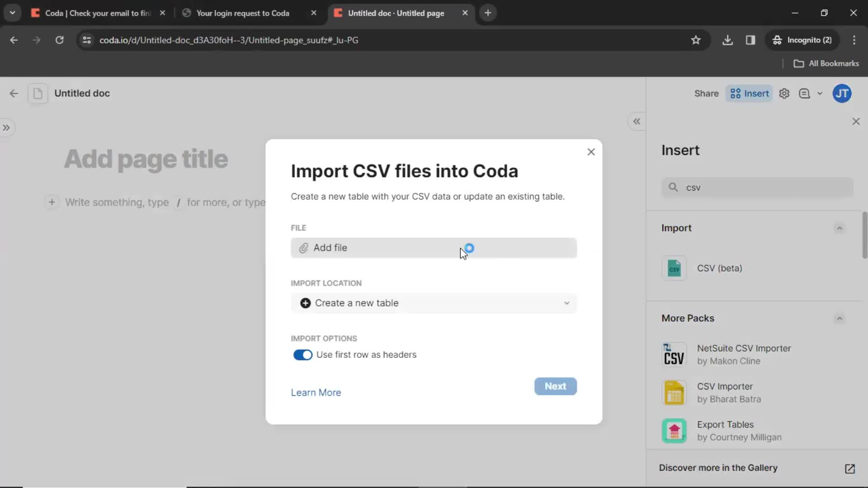
Task: Click the plus icon beside Write something
Action: [52, 202]
